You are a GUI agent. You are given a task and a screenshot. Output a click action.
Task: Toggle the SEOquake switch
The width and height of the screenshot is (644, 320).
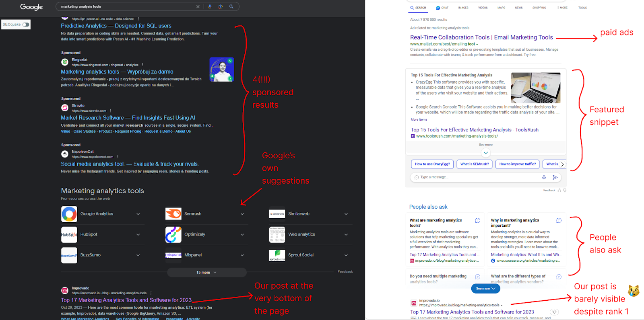click(x=26, y=25)
